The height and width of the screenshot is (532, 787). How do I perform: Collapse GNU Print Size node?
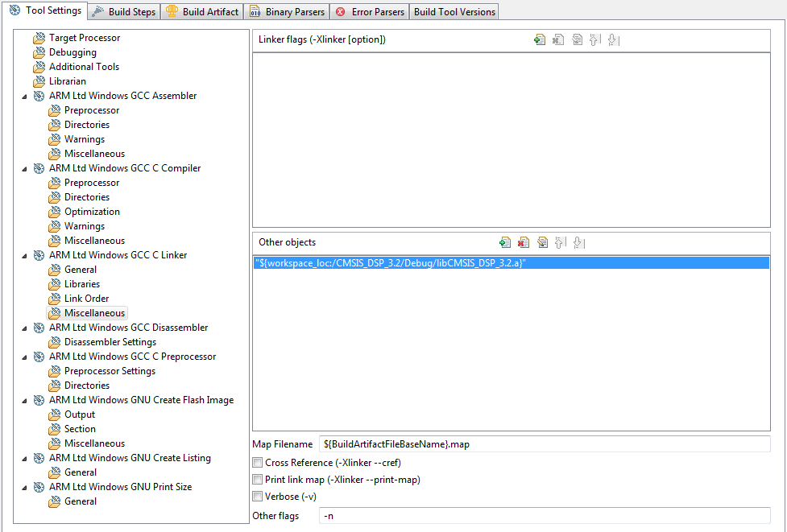coord(24,488)
